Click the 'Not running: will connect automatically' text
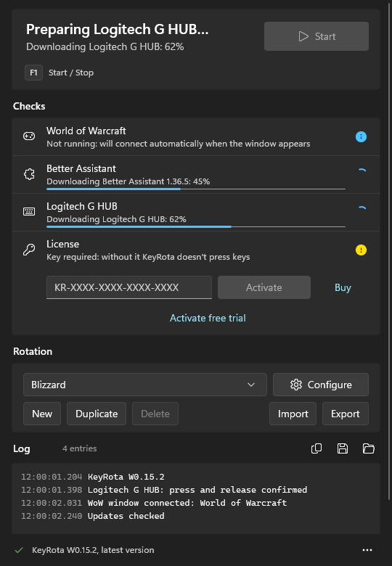The width and height of the screenshot is (392, 566). [x=179, y=144]
